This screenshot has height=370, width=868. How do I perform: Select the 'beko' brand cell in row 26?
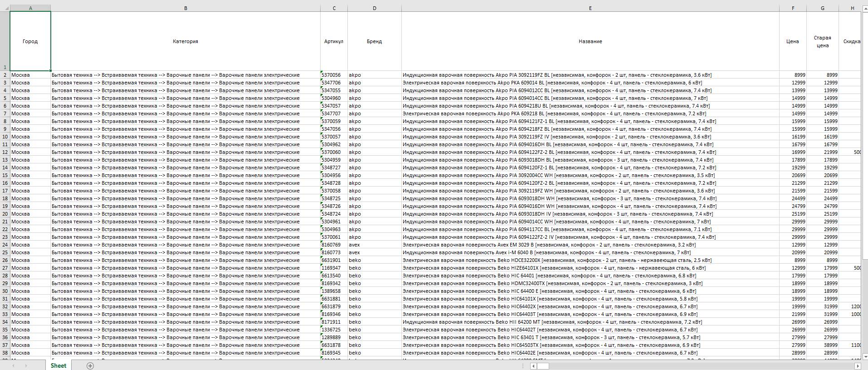tap(375, 260)
